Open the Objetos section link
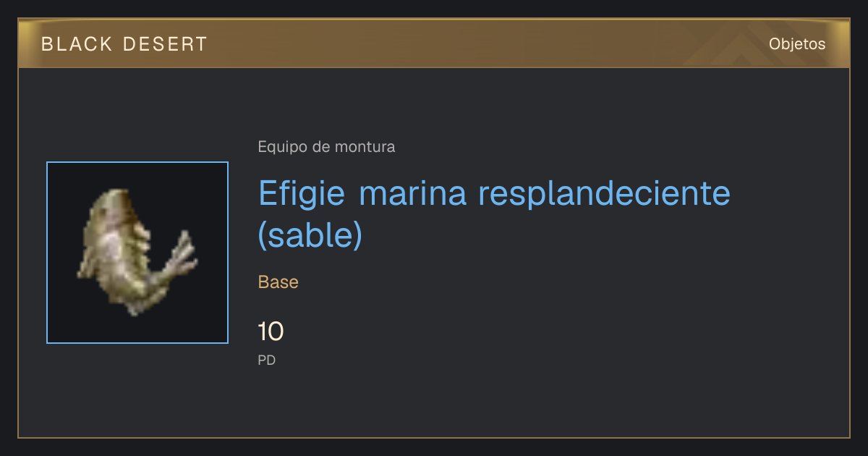Screen dimensions: 868x456 (x=797, y=44)
